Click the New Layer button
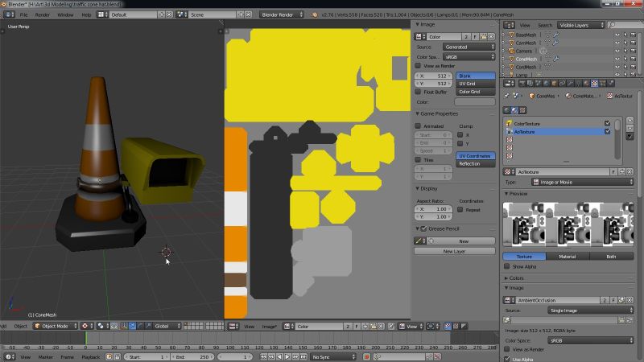This screenshot has width=644, height=362. (x=454, y=251)
